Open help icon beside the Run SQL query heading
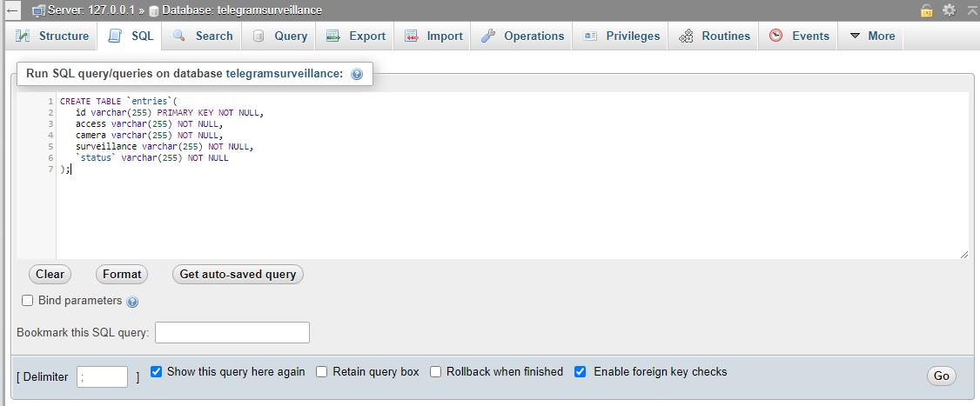 [x=357, y=74]
